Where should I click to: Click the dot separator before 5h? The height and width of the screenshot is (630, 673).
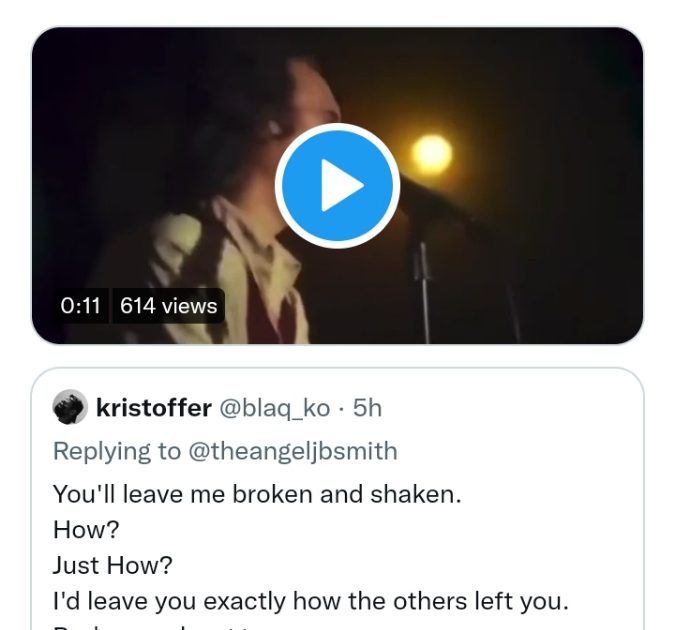pos(341,408)
